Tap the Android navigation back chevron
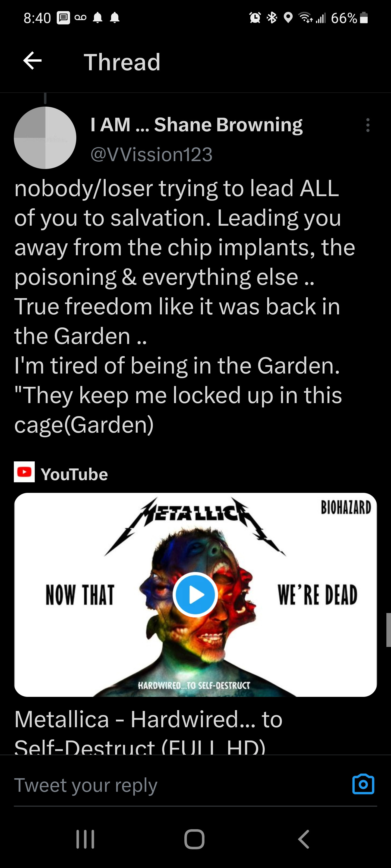The width and height of the screenshot is (391, 868). point(304,839)
